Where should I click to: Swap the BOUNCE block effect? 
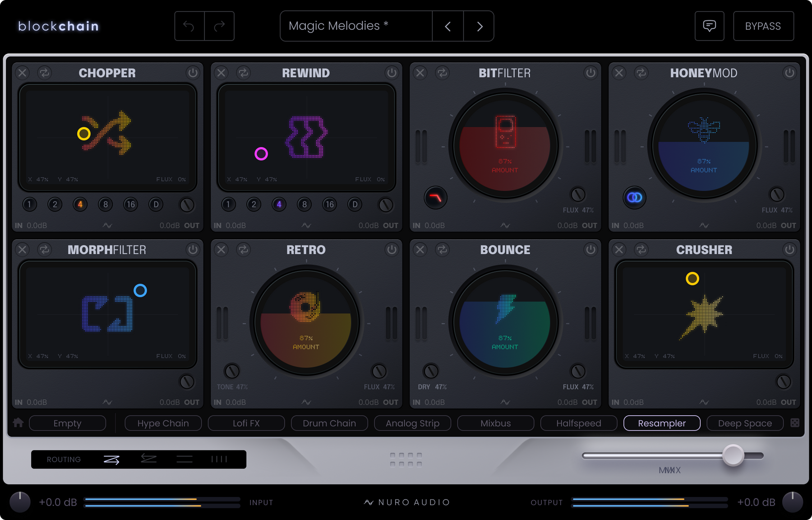[442, 250]
